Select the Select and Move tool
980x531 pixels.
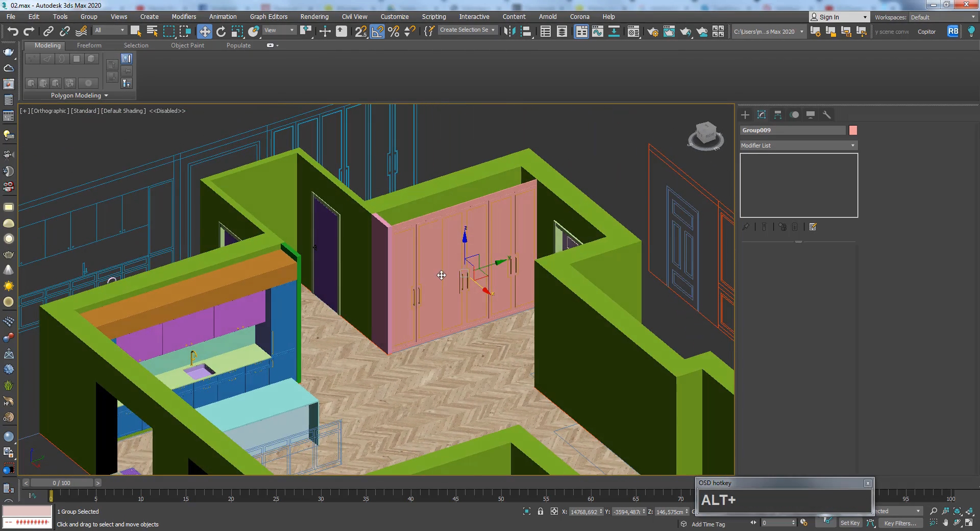[x=205, y=31]
